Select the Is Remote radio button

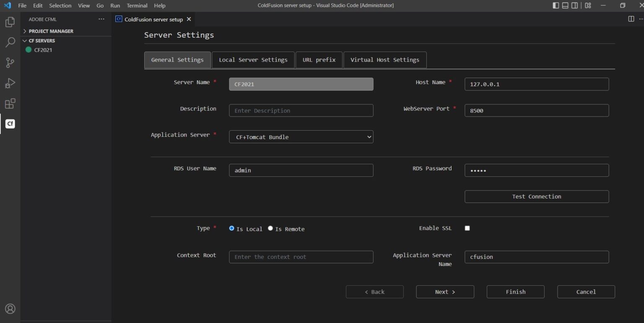click(270, 228)
